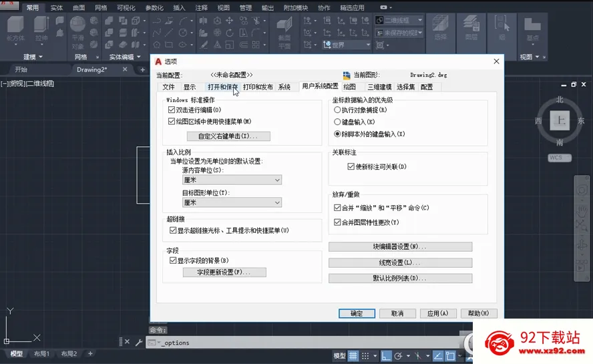The width and height of the screenshot is (593, 364).
Task: Toggle polar tracking in the status bar
Action: pos(398,356)
